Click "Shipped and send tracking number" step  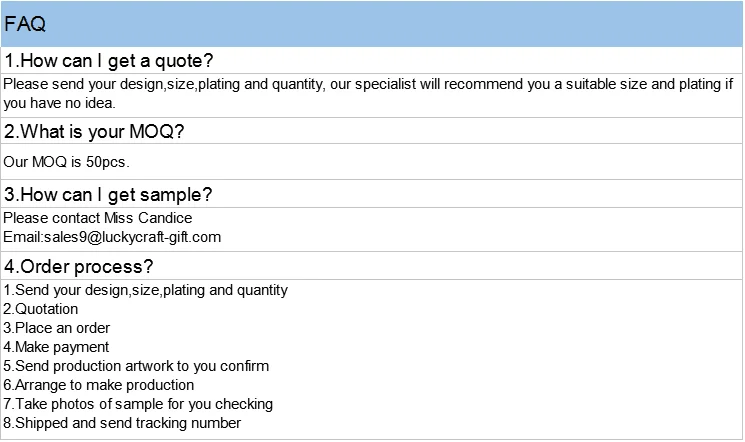pos(122,423)
